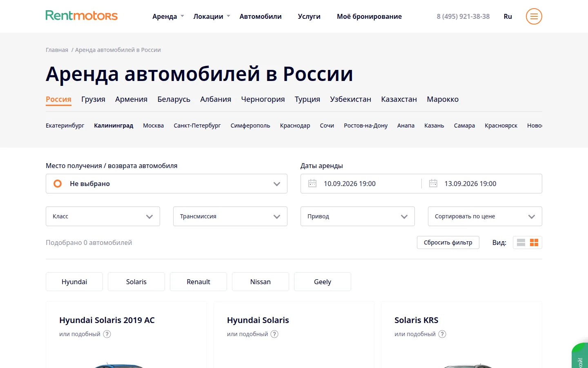The width and height of the screenshot is (588, 368).
Task: Choose the Санкт-Петербург city link
Action: [x=197, y=126]
